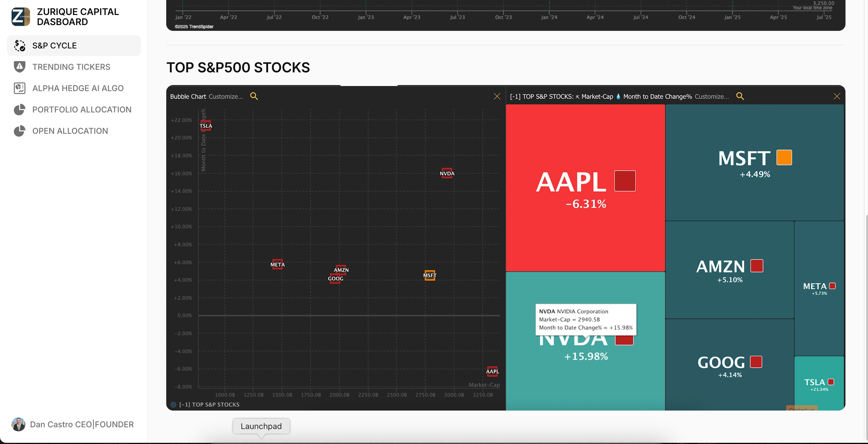Click the Bubble Chart search magnifier
868x444 pixels.
[254, 96]
